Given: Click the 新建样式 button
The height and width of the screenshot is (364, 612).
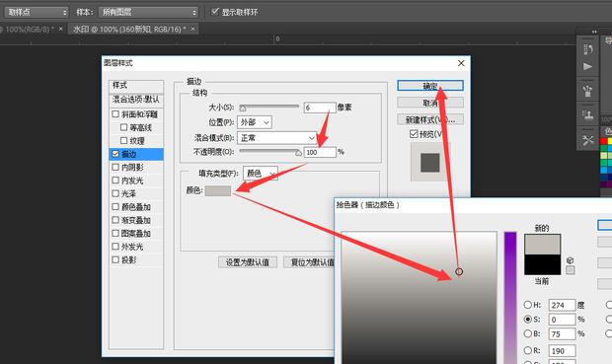Looking at the screenshot, I should tap(430, 119).
